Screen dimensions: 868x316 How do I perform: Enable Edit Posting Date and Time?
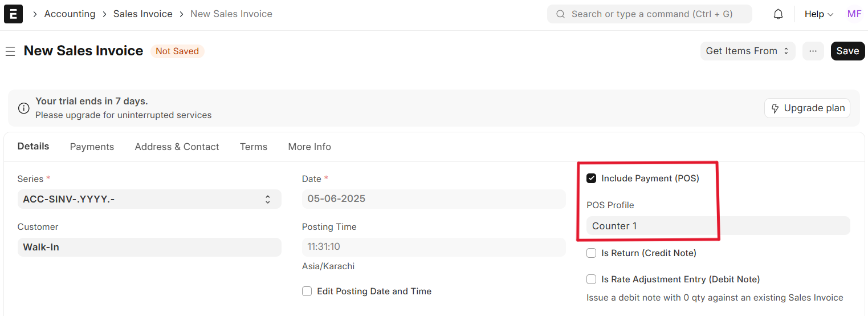307,291
